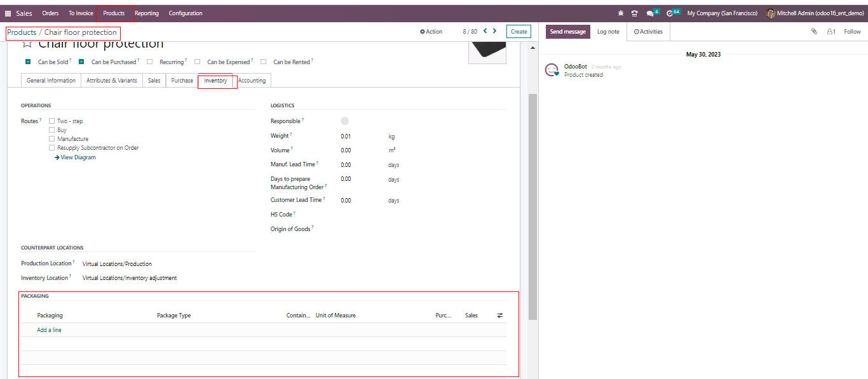The image size is (868, 379).
Task: Switch to the Accounting tab
Action: coord(252,81)
